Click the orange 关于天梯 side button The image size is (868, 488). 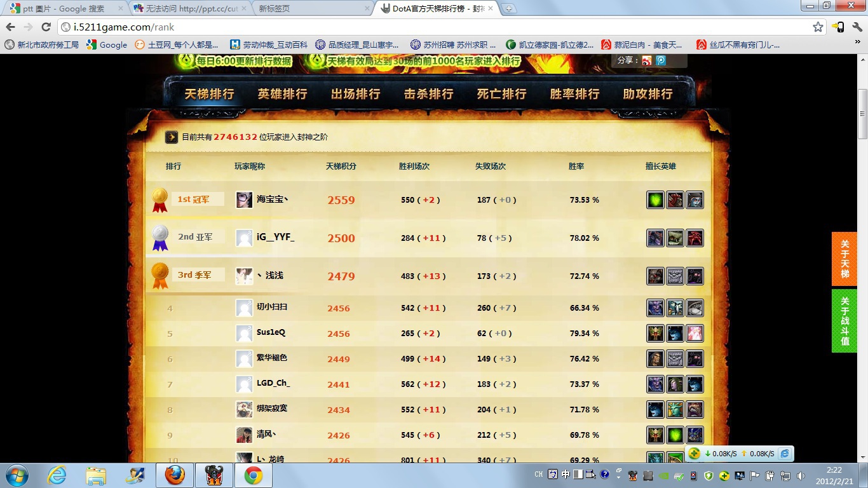[x=844, y=259]
